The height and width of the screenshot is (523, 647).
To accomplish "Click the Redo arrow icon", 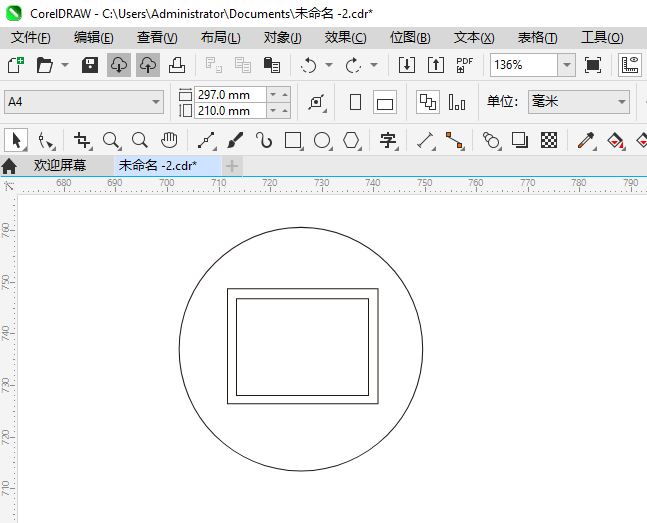I will (353, 65).
